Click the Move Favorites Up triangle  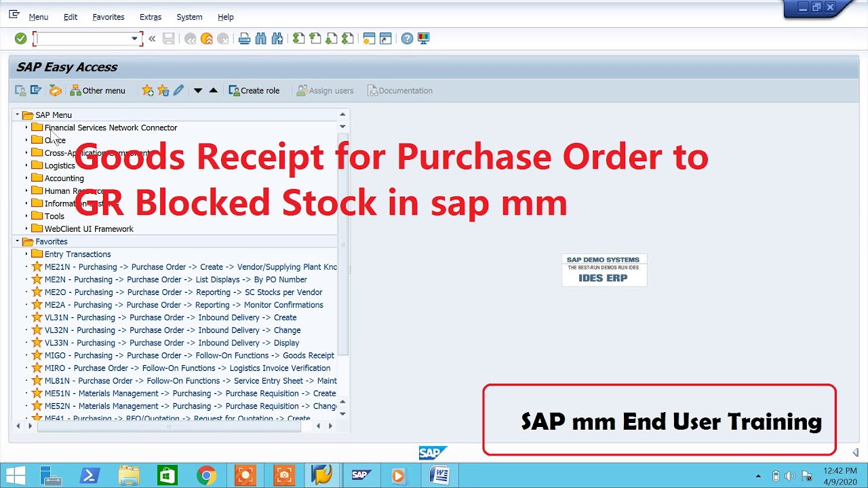point(213,90)
